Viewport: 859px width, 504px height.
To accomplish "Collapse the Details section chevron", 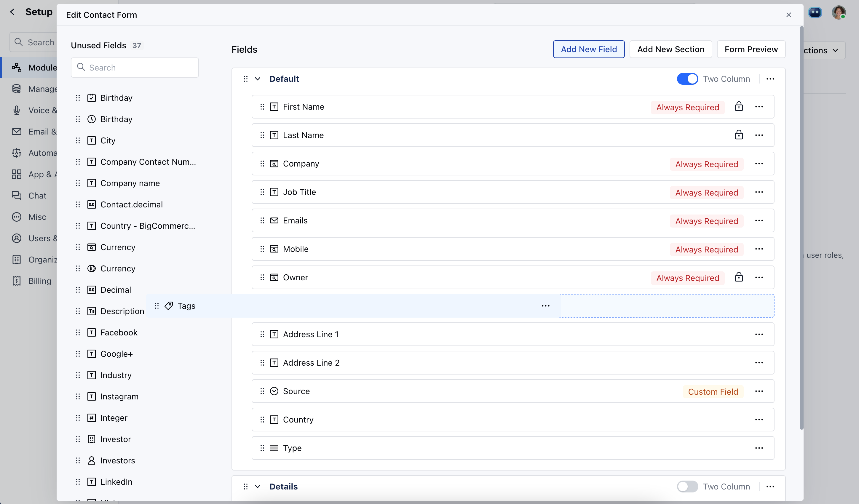I will [258, 487].
